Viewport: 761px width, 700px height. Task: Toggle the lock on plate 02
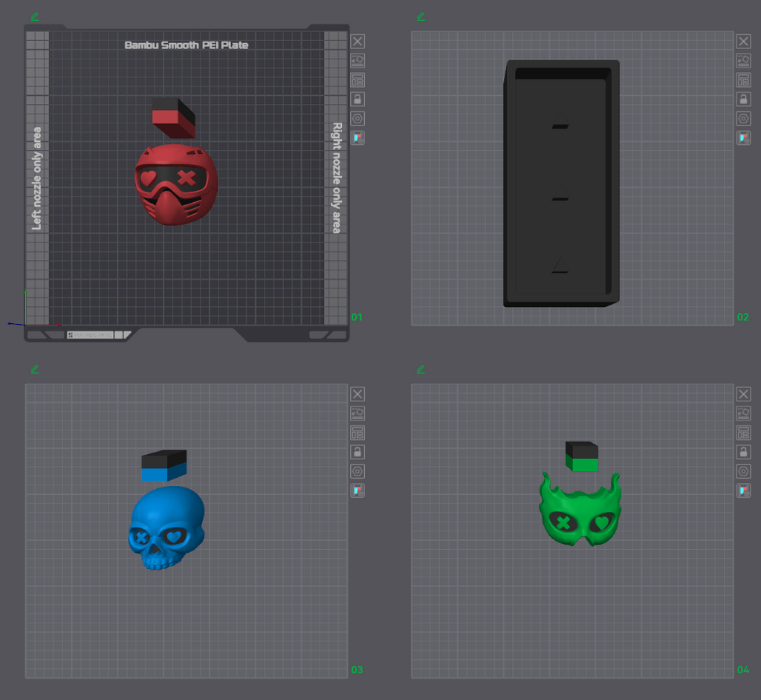[743, 100]
